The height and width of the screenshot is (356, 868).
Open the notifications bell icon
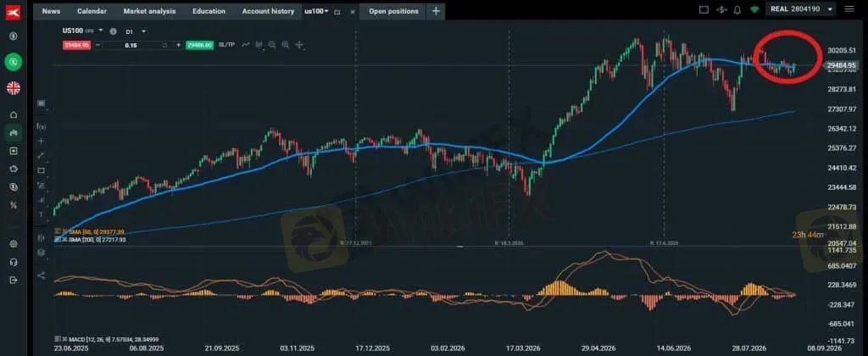point(737,9)
